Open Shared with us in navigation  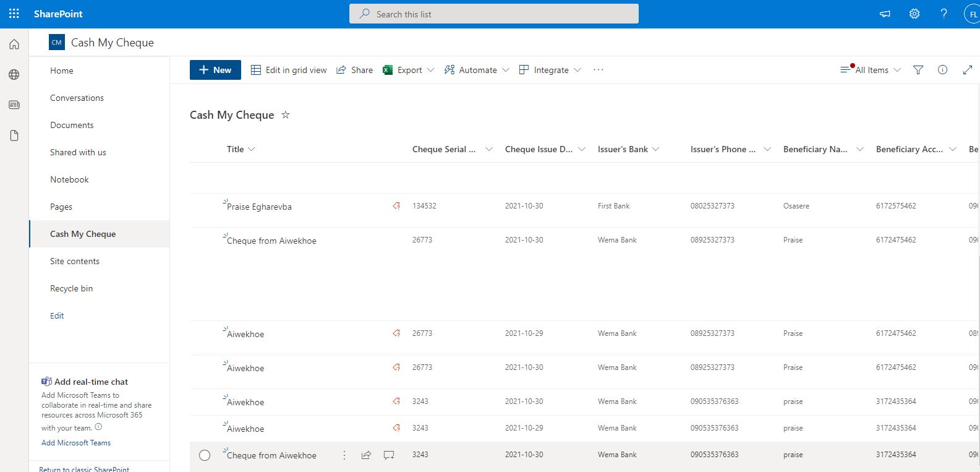click(78, 152)
